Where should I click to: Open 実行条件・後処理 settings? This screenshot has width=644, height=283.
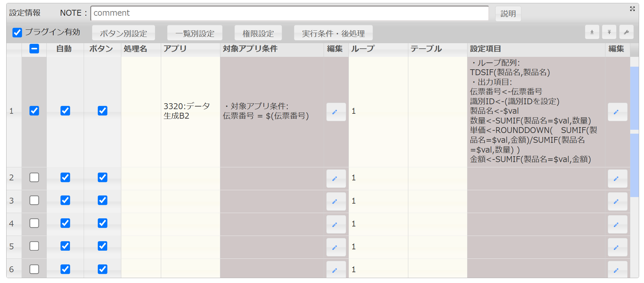pos(333,33)
